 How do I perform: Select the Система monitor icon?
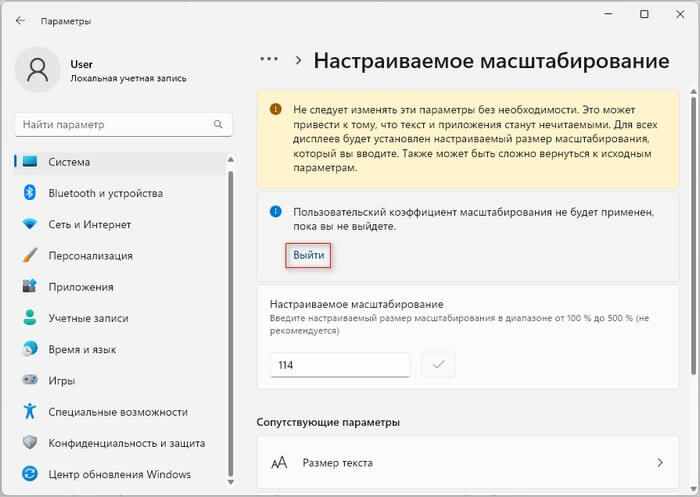click(x=30, y=162)
